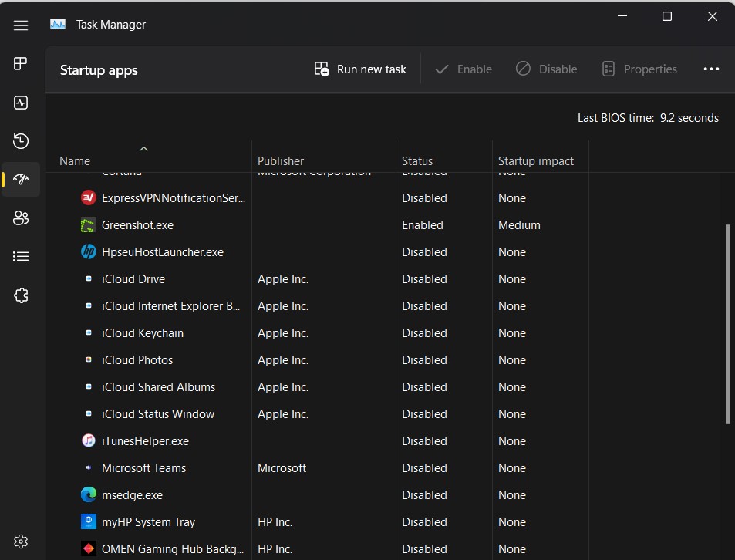Screen dimensions: 735x560
Task: Open the ellipsis overflow menu
Action: [710, 69]
